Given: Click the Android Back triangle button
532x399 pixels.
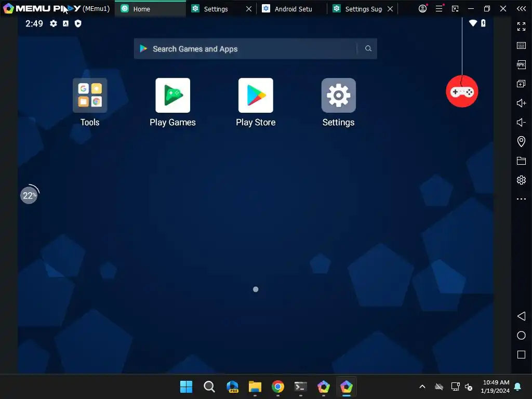Looking at the screenshot, I should click(521, 316).
